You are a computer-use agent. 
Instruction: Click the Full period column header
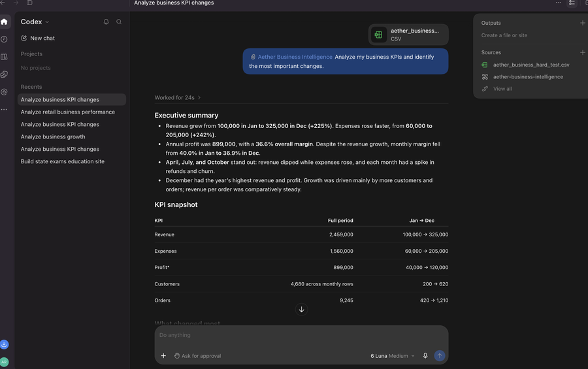tap(340, 221)
